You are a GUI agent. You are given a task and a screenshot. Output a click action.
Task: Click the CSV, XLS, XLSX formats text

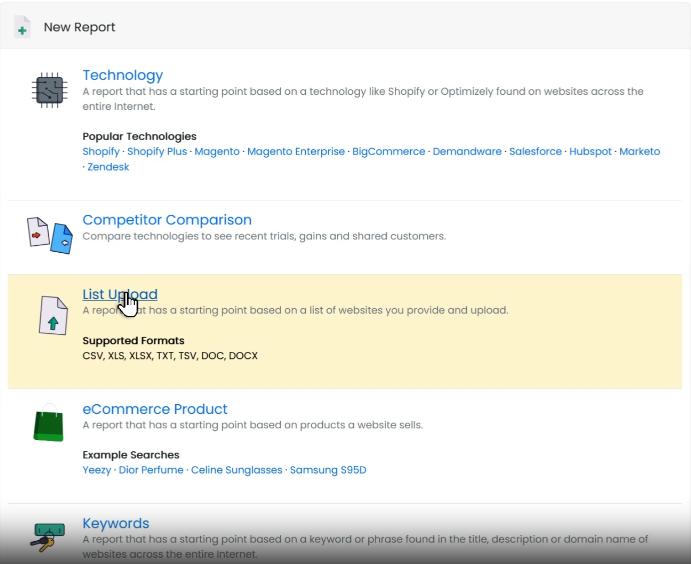(170, 356)
